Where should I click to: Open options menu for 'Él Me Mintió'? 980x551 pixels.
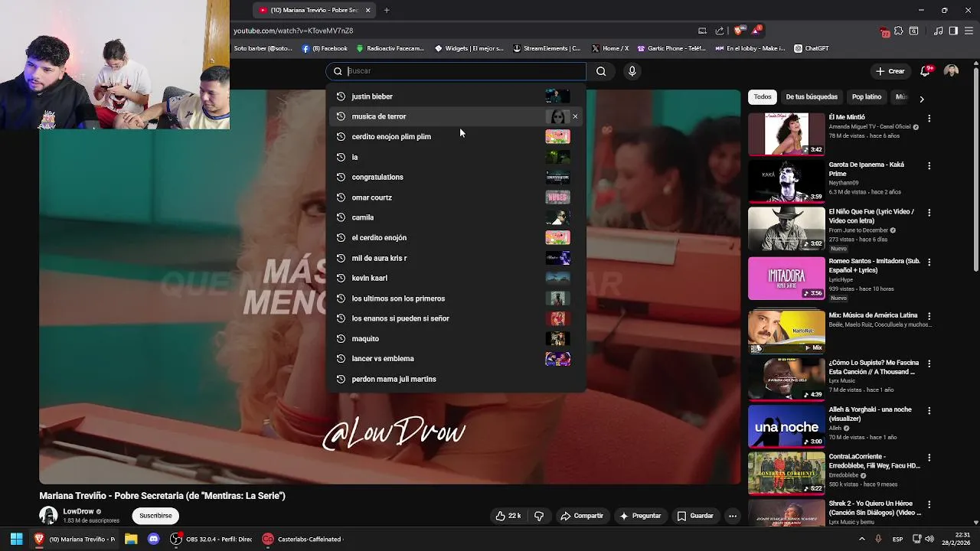pos(929,119)
